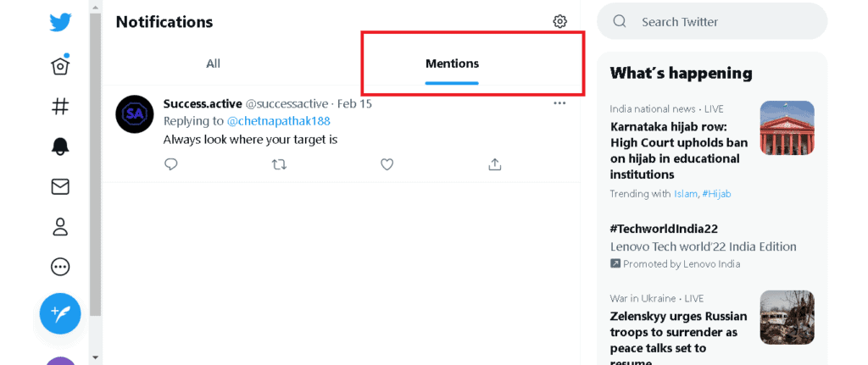Open the Notifications bell icon
Viewport: 868px width, 365px height.
point(60,146)
